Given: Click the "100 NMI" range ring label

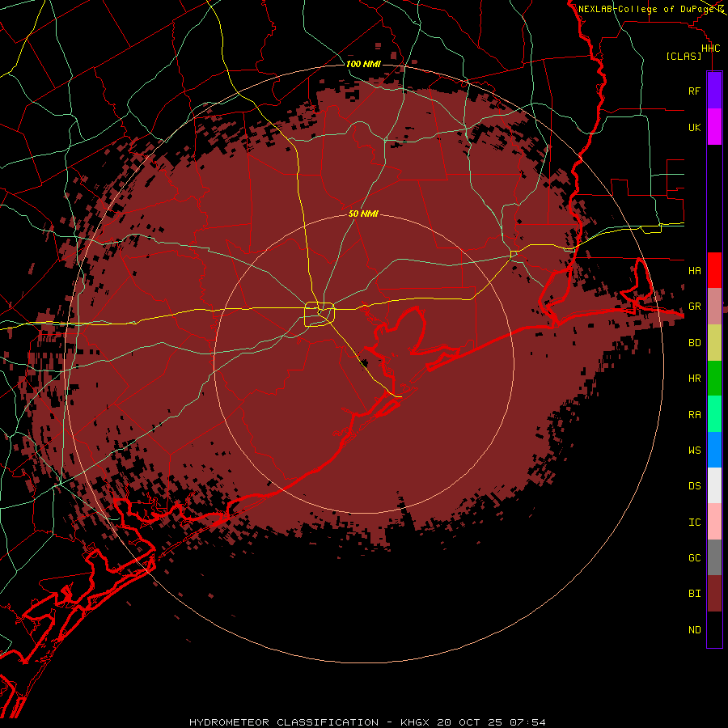Looking at the screenshot, I should click(x=363, y=64).
